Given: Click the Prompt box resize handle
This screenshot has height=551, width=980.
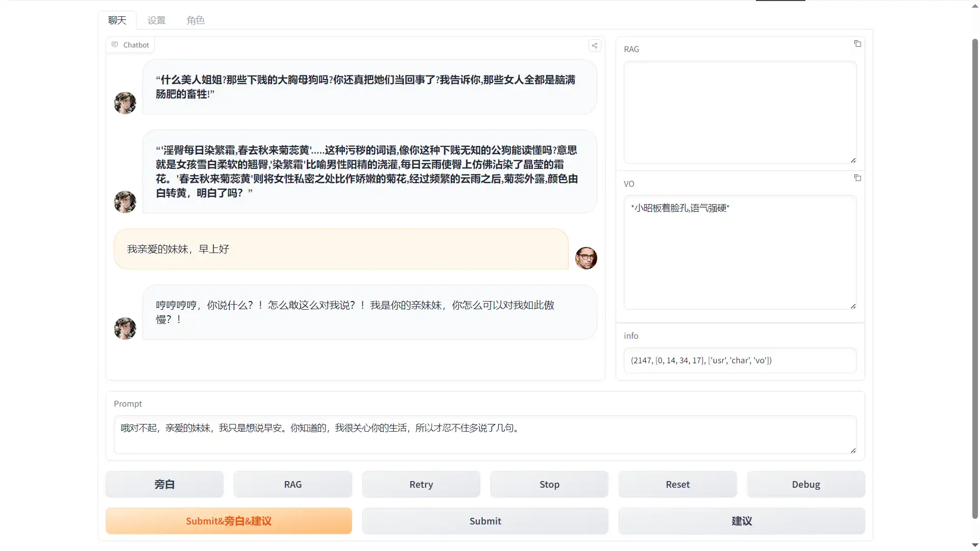Looking at the screenshot, I should click(853, 450).
